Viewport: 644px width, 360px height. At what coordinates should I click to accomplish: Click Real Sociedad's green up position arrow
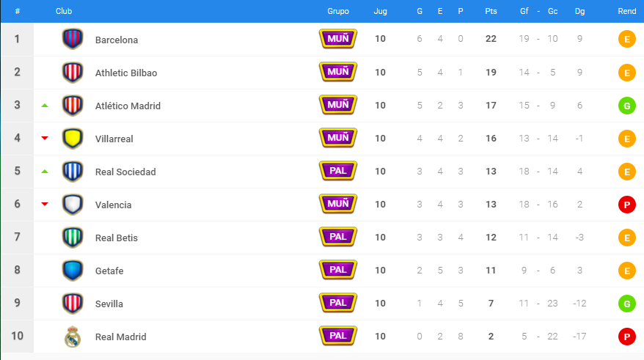point(45,171)
